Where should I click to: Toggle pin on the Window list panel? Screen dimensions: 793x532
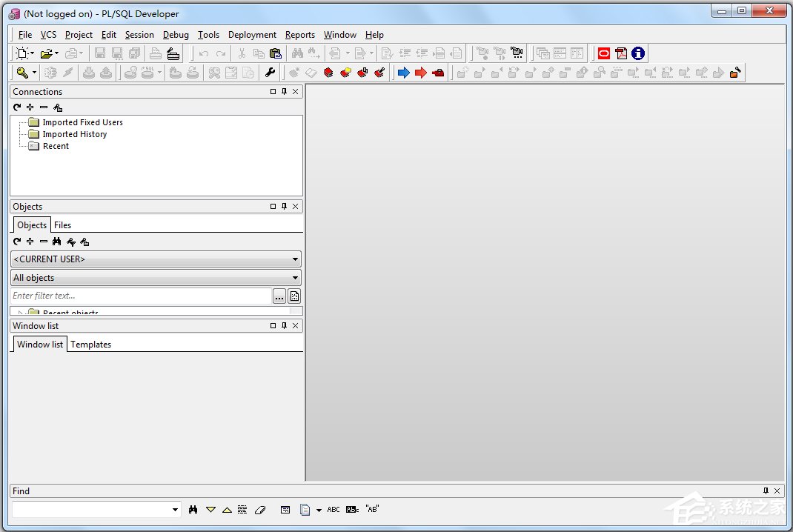point(285,326)
